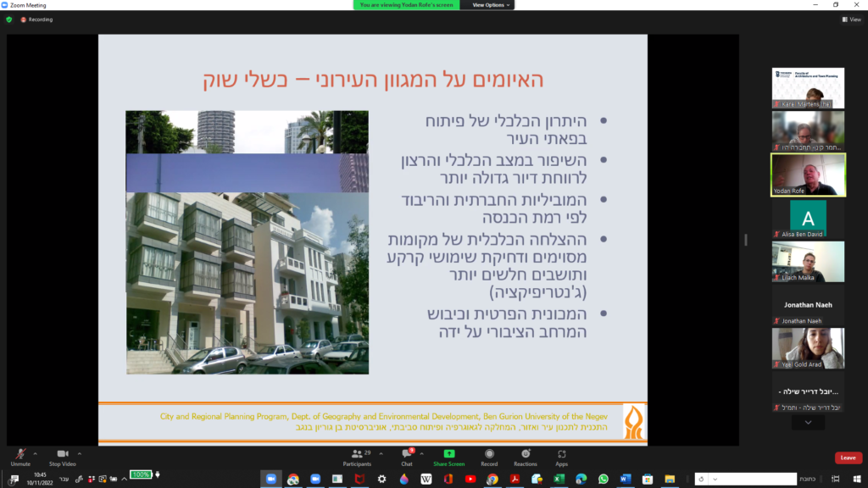Change layout with the View button

tap(850, 19)
